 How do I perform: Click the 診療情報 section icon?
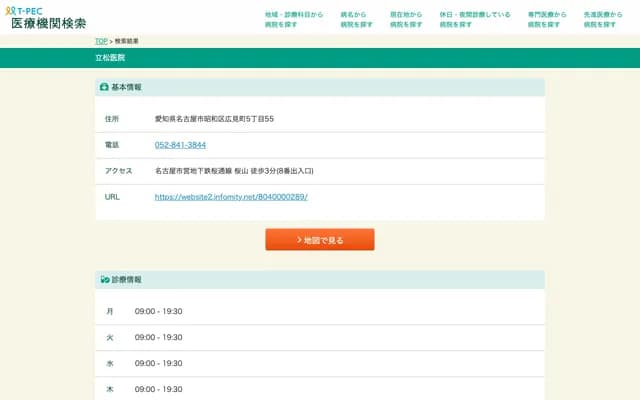(104, 279)
